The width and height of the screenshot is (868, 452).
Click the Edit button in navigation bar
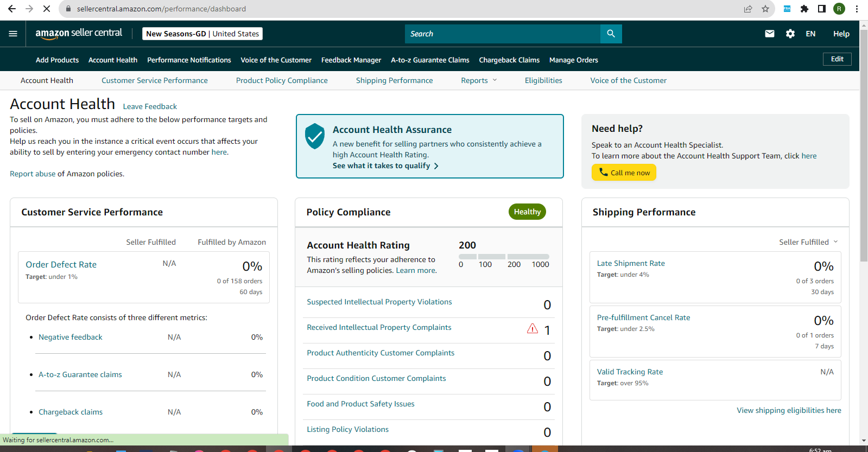(x=837, y=59)
